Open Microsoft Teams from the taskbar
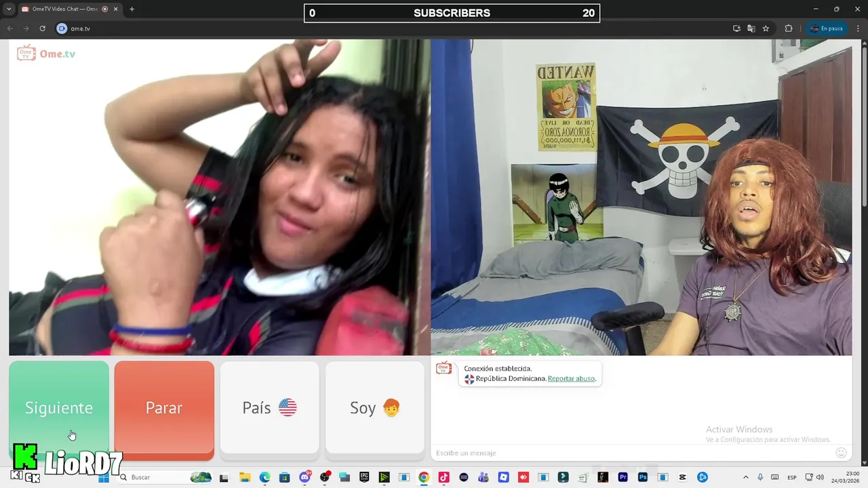 [x=484, y=477]
